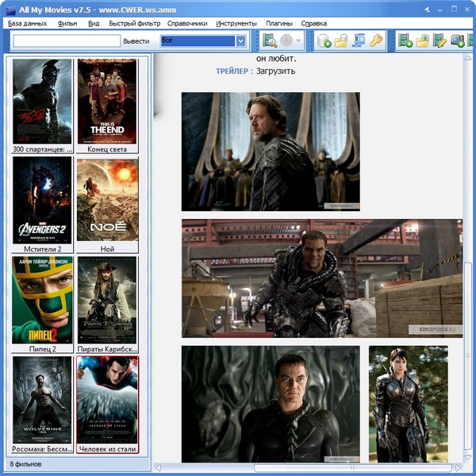Select the 'Пипец 2' movie poster

tap(42, 299)
